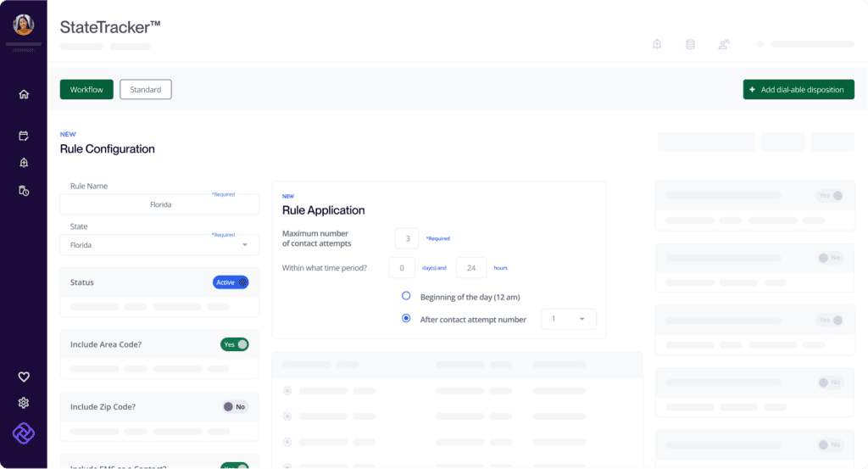Image resolution: width=868 pixels, height=469 pixels.
Task: Toggle the Include Area Code switch
Action: [x=235, y=344]
